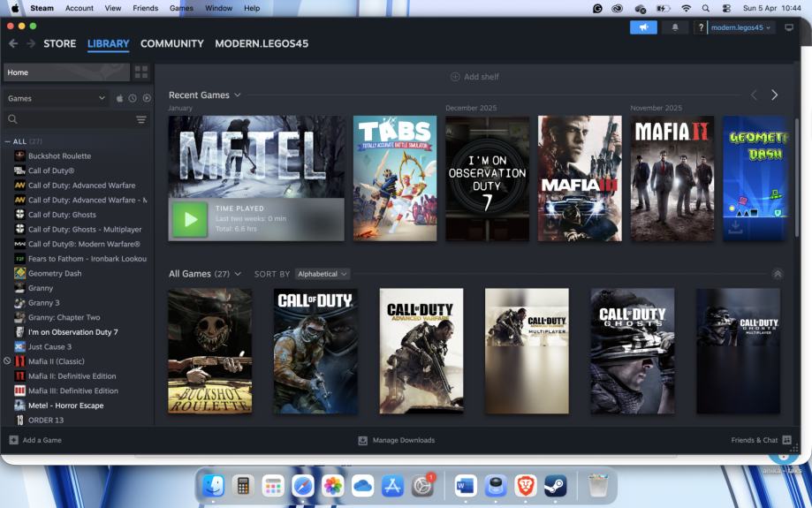Open the Account menu
812x508 pixels.
tap(80, 8)
